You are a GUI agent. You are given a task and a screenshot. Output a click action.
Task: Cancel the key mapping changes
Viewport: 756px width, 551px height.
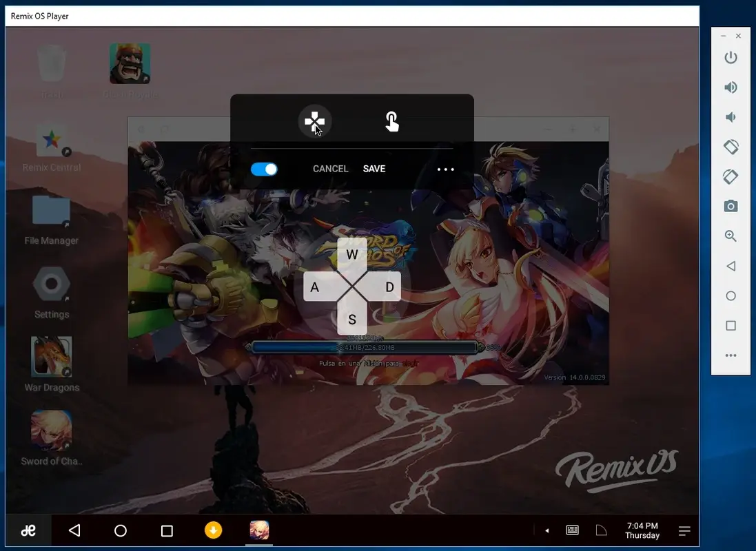(x=330, y=168)
